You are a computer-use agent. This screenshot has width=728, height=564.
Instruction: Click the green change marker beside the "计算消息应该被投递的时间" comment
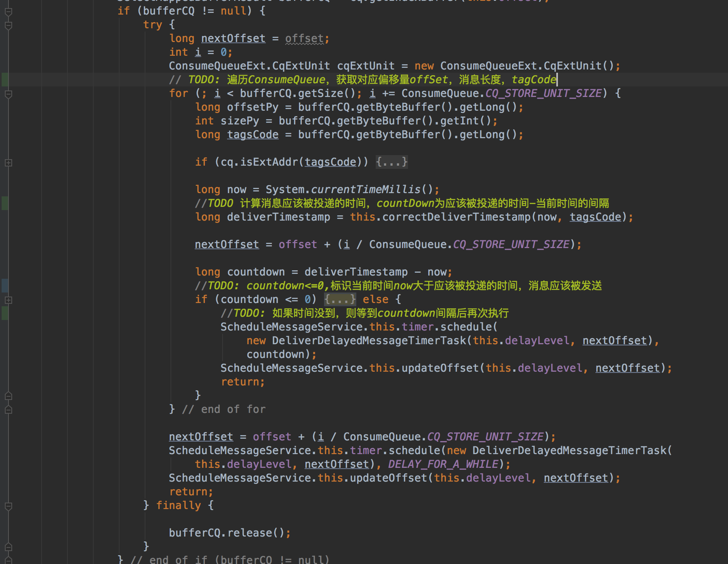coord(5,203)
